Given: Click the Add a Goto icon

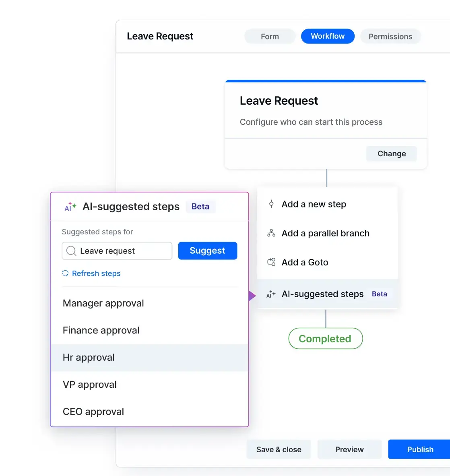Looking at the screenshot, I should 271,262.
